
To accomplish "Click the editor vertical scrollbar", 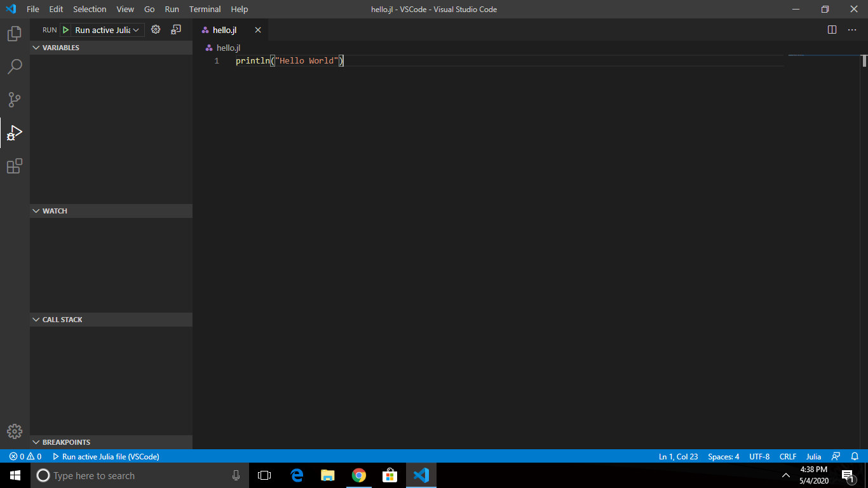I will coord(864,61).
